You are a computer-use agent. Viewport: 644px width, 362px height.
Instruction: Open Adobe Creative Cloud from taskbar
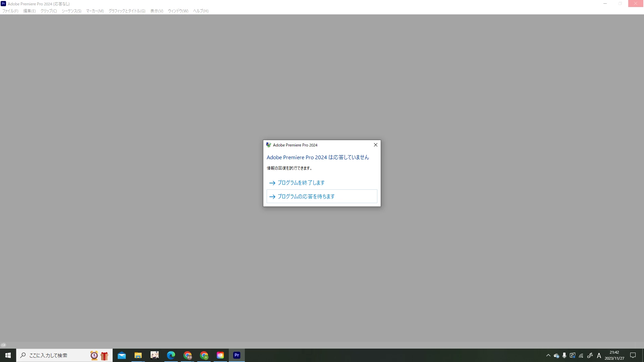(x=220, y=355)
